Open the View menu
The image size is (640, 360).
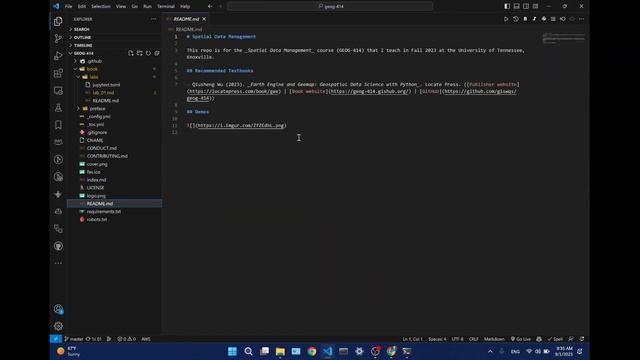click(121, 6)
